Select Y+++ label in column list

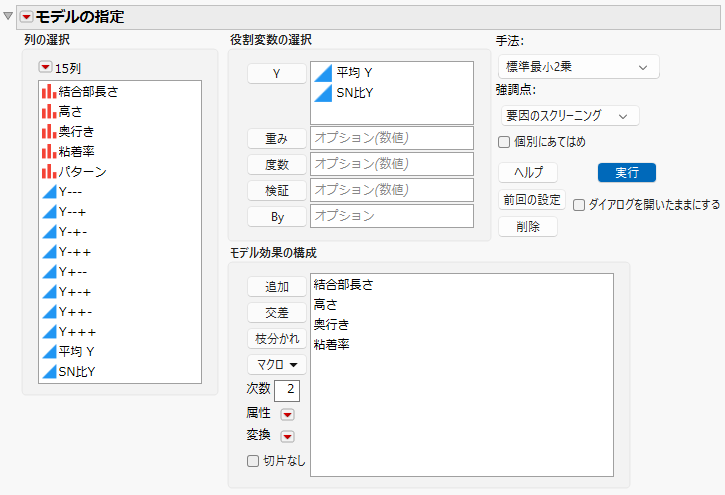coord(77,332)
